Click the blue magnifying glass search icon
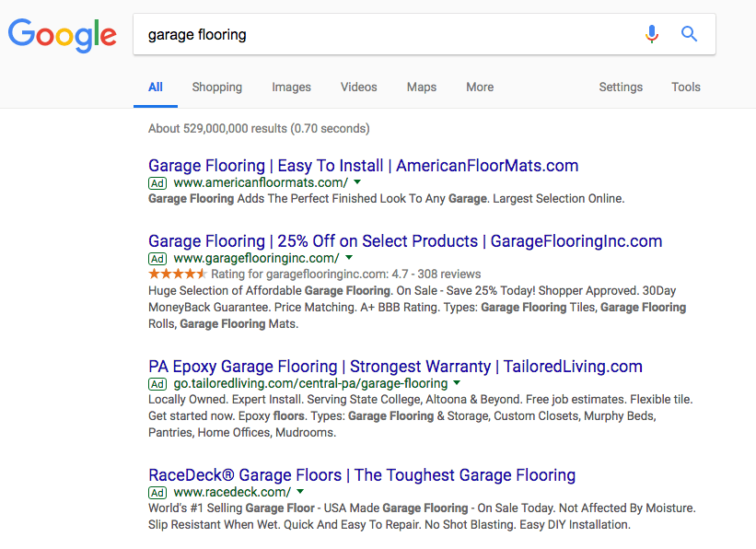The height and width of the screenshot is (549, 756). tap(689, 34)
